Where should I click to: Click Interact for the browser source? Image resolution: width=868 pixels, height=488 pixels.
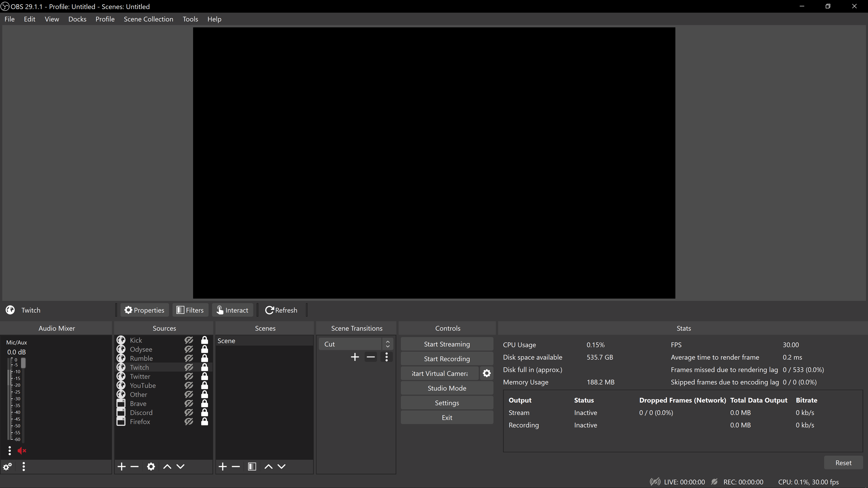[x=232, y=310]
